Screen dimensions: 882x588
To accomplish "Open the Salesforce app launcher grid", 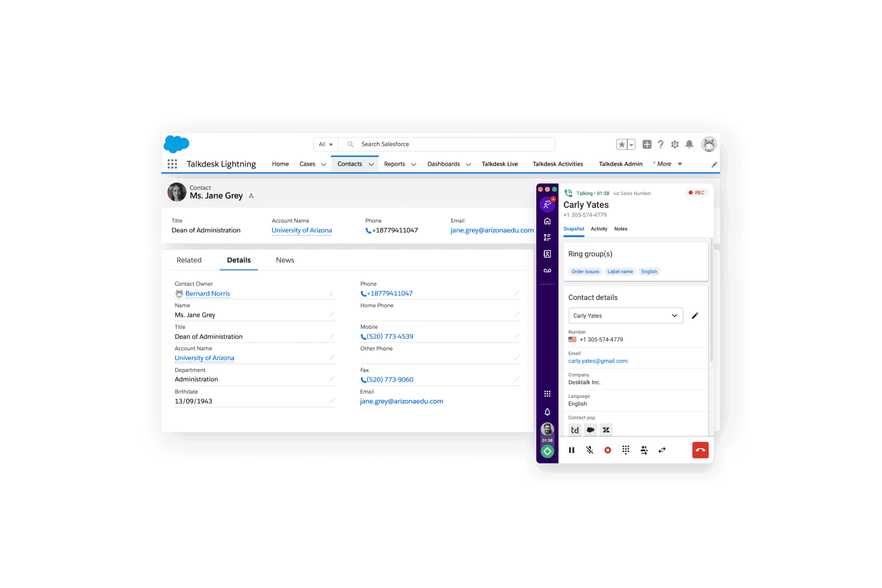I will point(172,164).
